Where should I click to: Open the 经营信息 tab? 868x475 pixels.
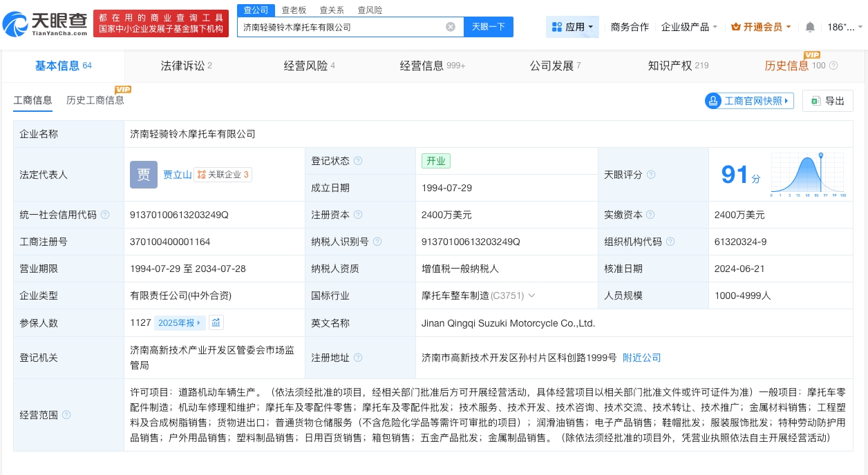[433, 66]
